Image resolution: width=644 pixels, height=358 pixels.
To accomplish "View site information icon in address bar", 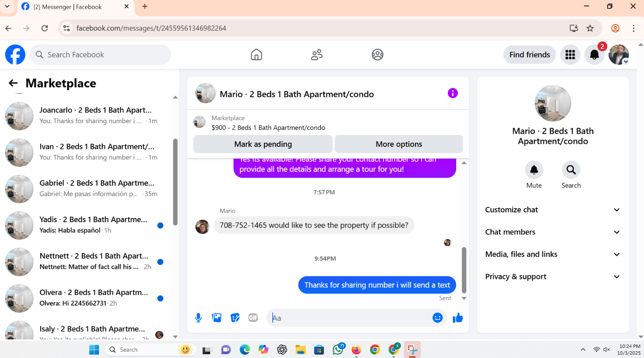I will pyautogui.click(x=66, y=28).
